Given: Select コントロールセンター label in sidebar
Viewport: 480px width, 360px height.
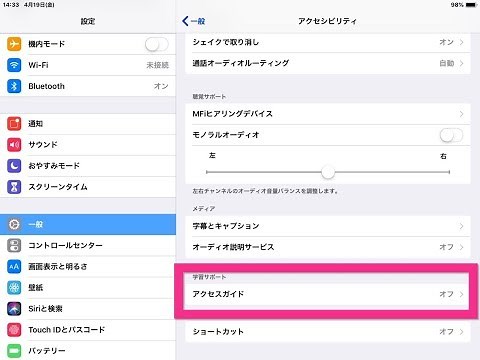Looking at the screenshot, I should [65, 245].
